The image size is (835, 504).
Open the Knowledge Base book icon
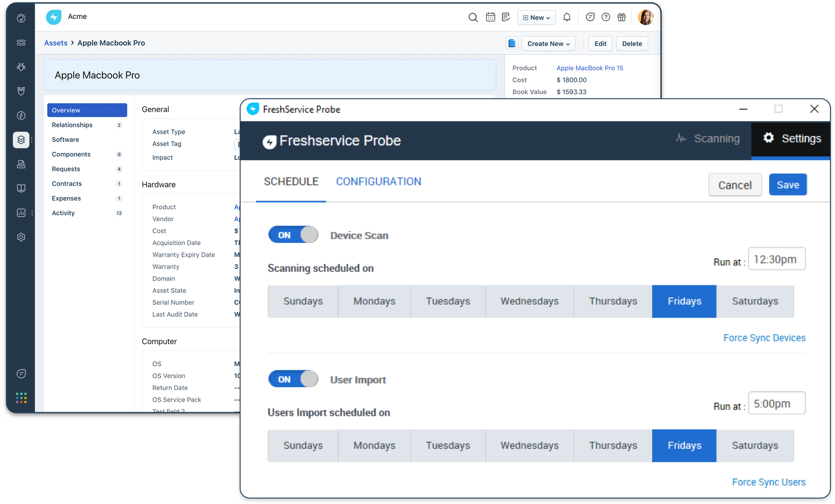point(21,188)
